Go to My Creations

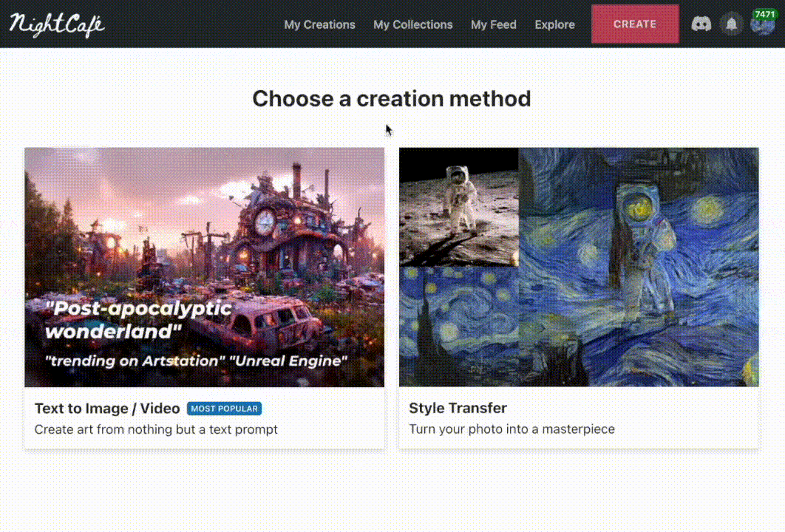(x=319, y=24)
